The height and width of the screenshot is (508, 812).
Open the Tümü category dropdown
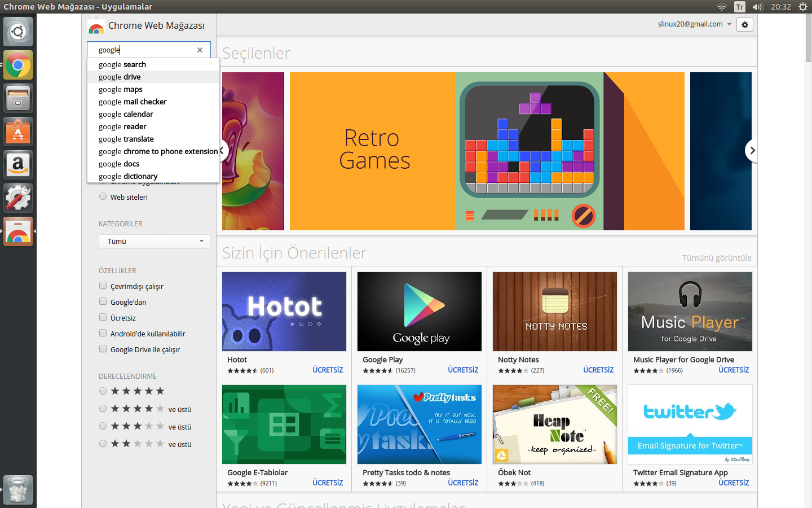[155, 241]
